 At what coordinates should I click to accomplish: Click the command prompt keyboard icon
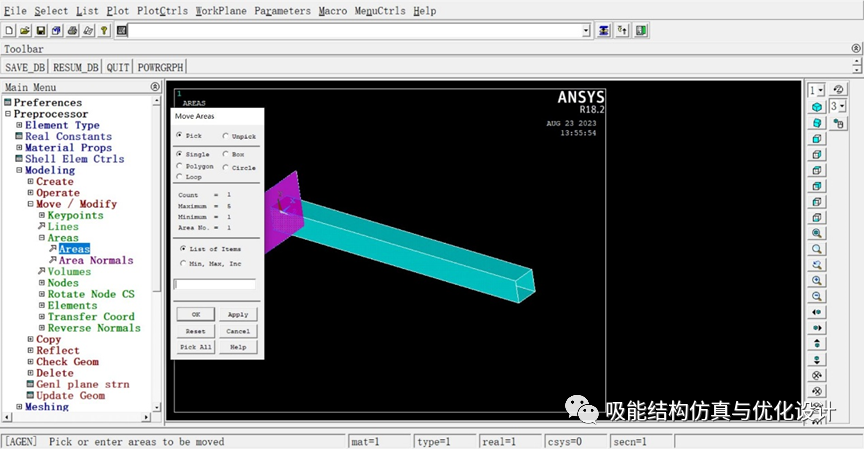coord(122,31)
